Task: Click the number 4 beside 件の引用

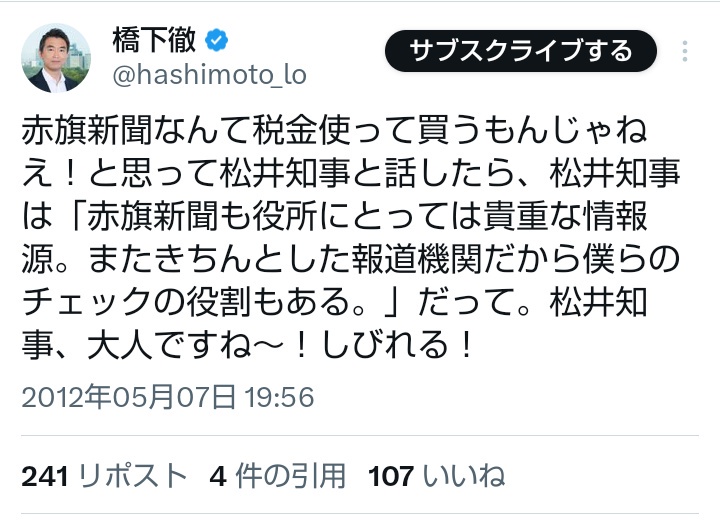Action: (x=216, y=475)
